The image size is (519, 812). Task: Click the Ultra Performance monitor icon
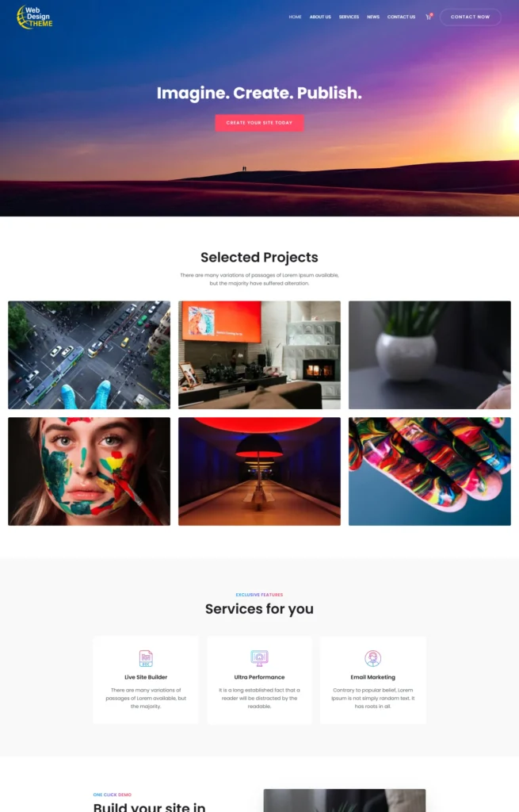(x=259, y=658)
